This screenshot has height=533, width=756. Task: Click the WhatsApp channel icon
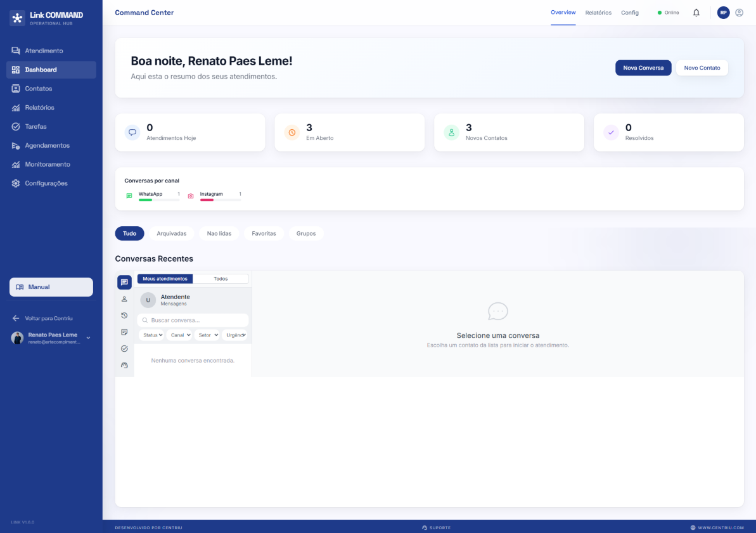(129, 196)
